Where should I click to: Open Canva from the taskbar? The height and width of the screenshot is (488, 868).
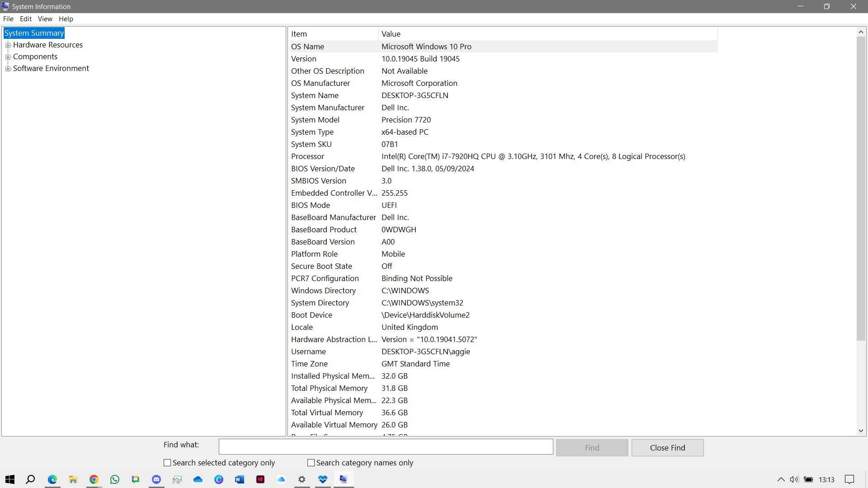click(x=219, y=479)
